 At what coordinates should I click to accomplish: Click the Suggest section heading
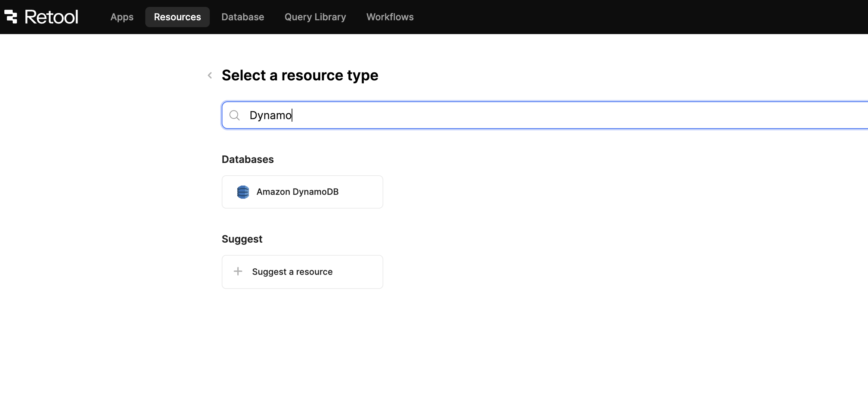[242, 239]
